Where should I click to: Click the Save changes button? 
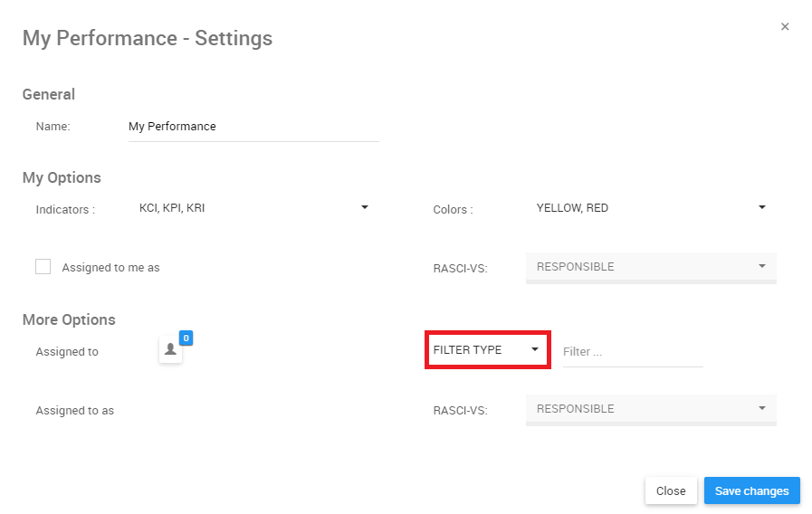751,490
